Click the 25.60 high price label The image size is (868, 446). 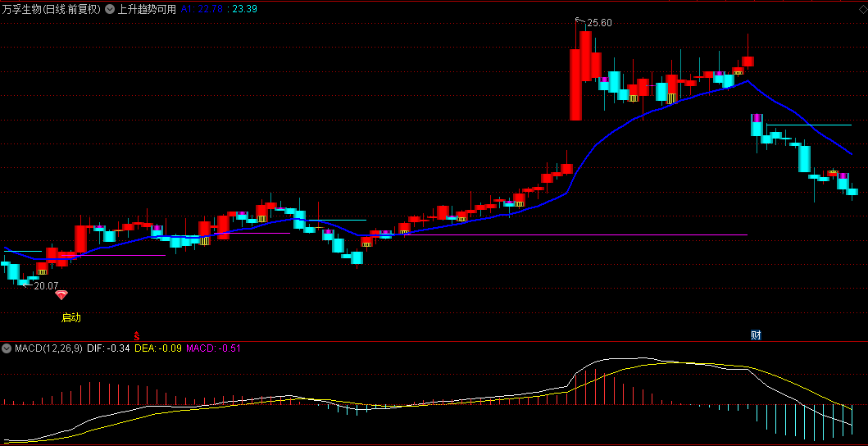point(599,23)
